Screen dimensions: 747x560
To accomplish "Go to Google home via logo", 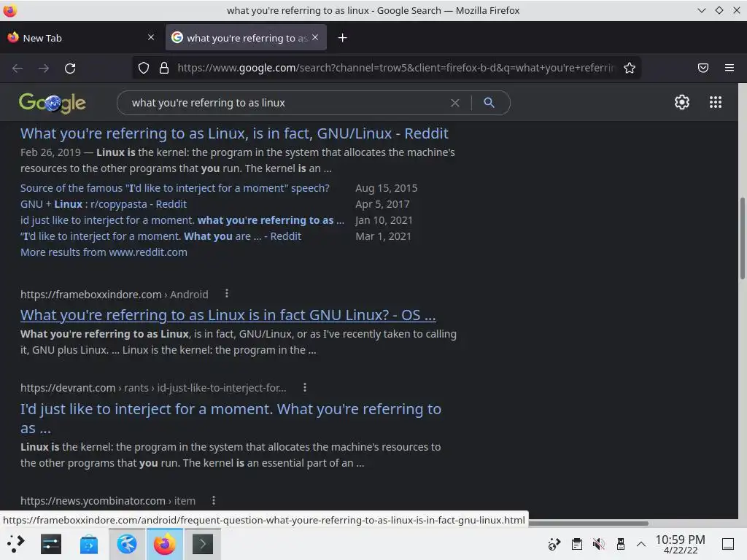I will click(53, 103).
